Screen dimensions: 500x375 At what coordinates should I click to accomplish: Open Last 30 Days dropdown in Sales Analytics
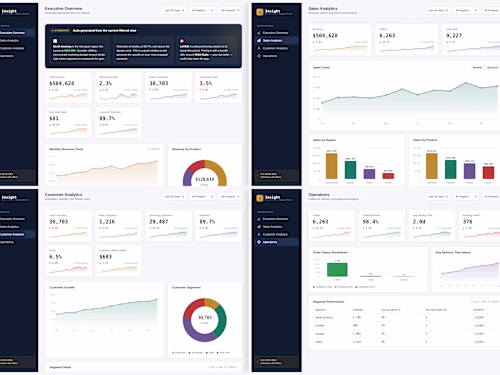coord(438,10)
